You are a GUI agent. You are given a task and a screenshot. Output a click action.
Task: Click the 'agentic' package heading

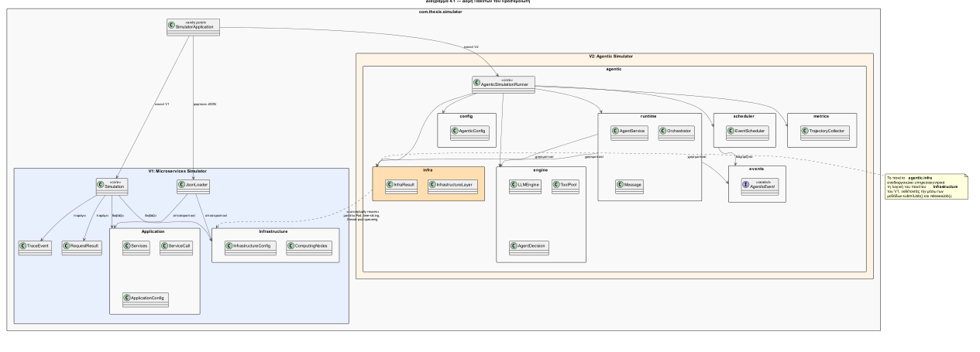(614, 69)
